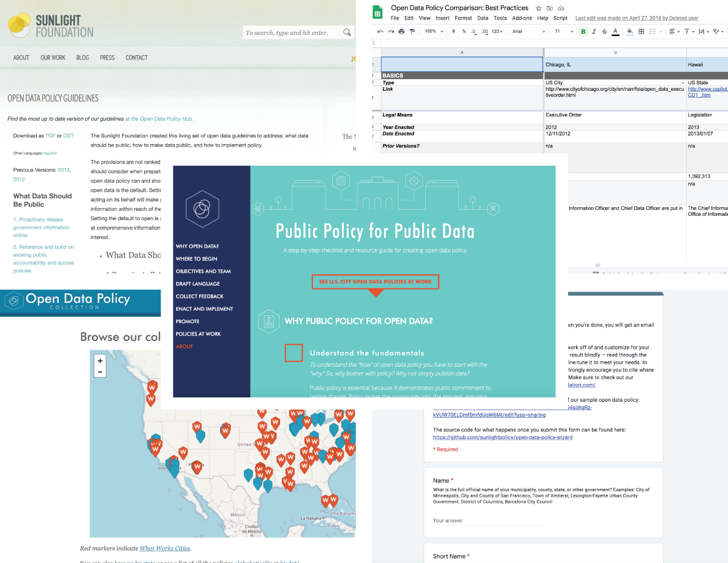Click Undo in the Sheets toolbar
This screenshot has height=563, width=728.
click(381, 32)
